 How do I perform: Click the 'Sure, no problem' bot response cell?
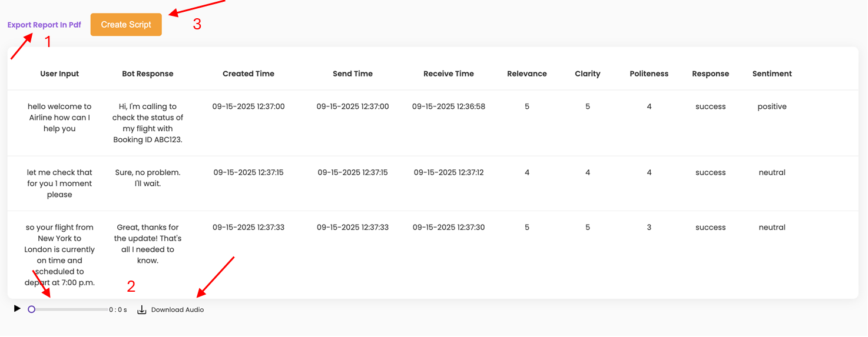pyautogui.click(x=148, y=178)
